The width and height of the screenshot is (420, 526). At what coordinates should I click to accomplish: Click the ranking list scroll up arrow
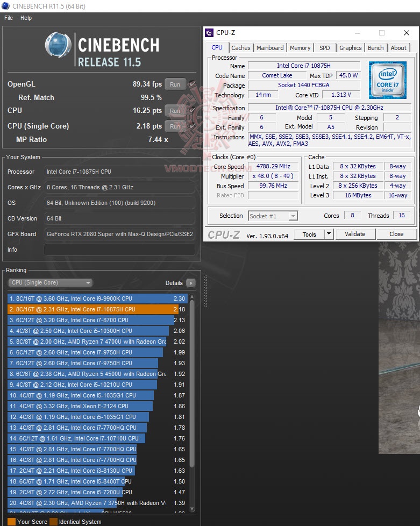click(192, 297)
